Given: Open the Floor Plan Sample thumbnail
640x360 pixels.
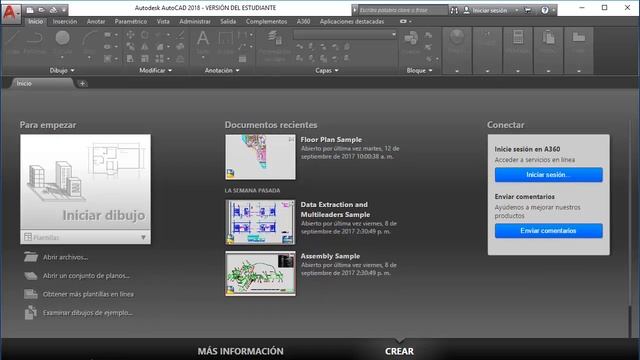Looking at the screenshot, I should click(260, 157).
